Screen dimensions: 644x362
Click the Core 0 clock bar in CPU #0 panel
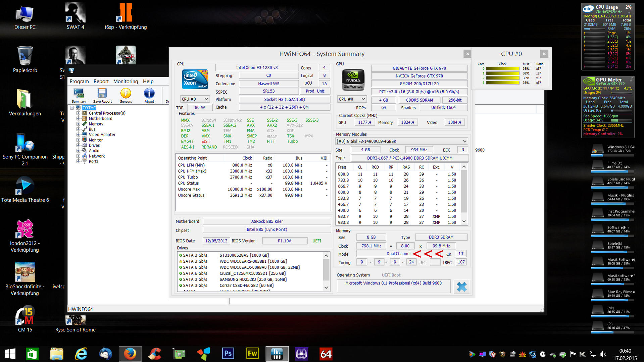click(502, 68)
